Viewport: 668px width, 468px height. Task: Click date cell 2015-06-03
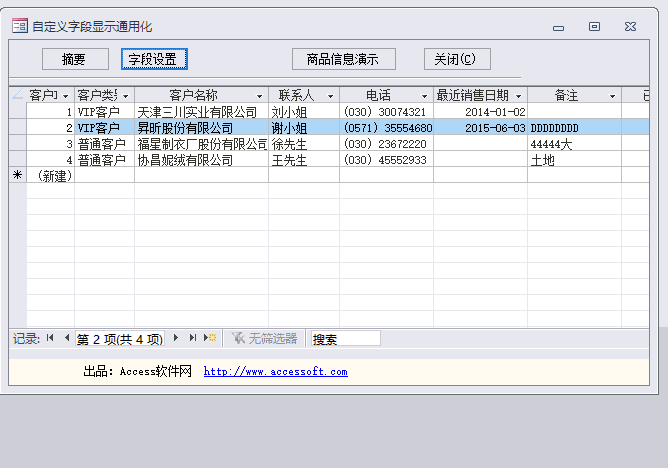(481, 127)
